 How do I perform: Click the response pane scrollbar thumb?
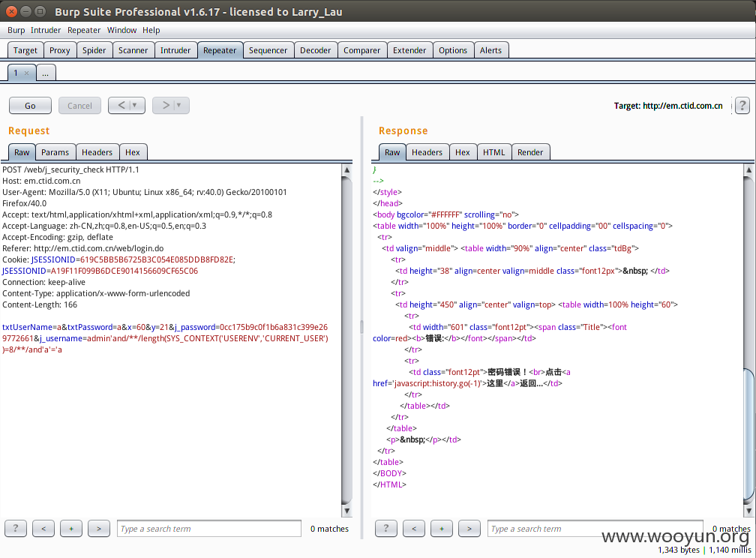coord(748,435)
